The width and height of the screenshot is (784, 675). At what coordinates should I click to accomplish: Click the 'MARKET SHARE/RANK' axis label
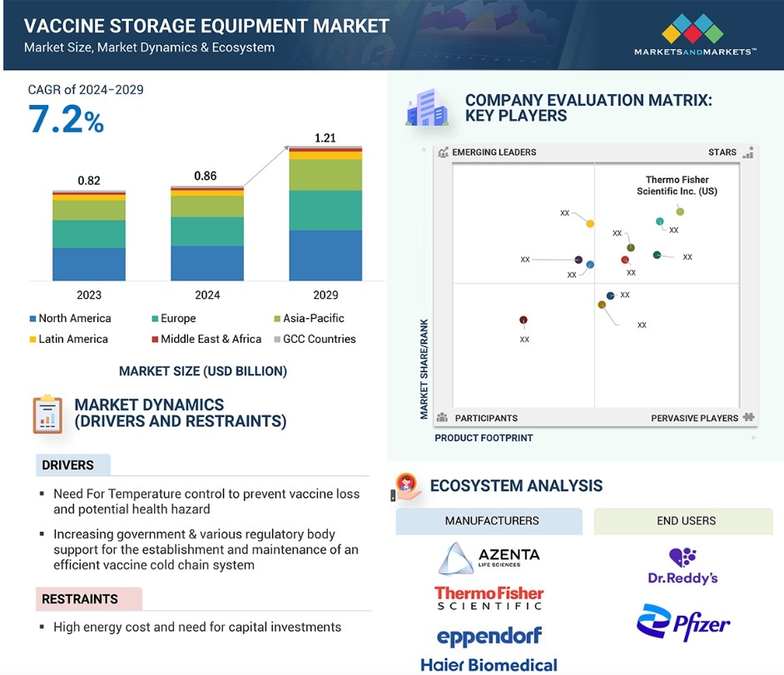pyautogui.click(x=424, y=369)
